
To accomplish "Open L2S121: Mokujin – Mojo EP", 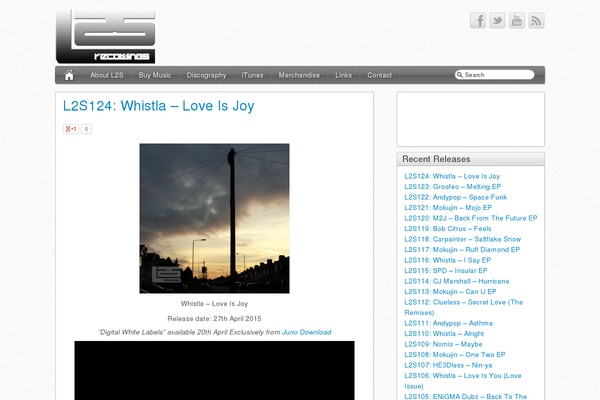I will (448, 207).
